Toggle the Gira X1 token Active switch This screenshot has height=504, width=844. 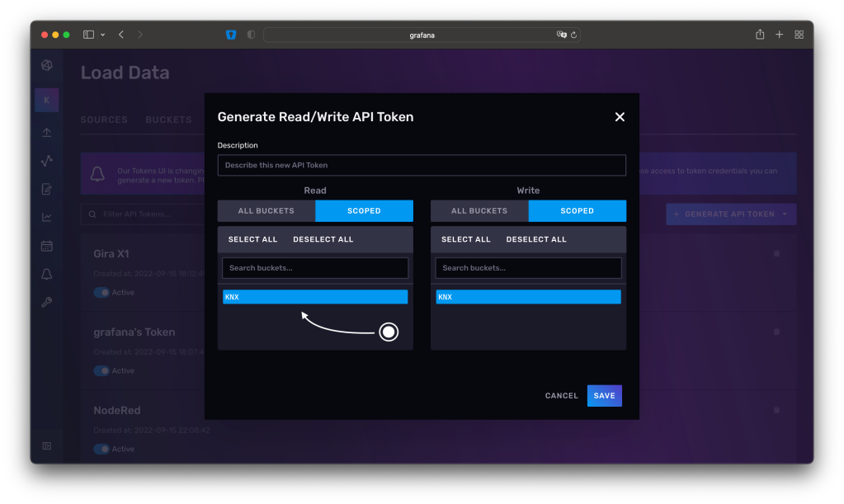[101, 292]
